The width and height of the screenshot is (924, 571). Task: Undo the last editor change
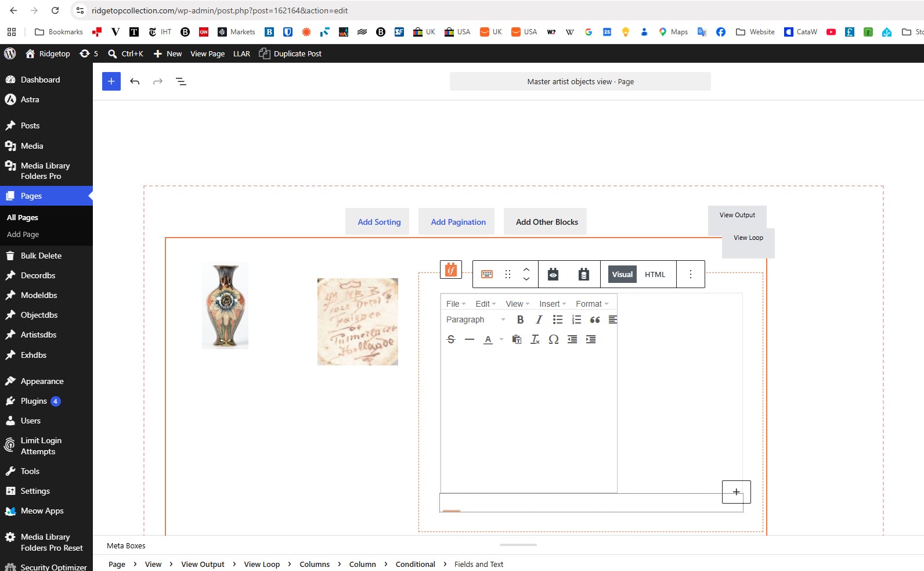point(135,81)
